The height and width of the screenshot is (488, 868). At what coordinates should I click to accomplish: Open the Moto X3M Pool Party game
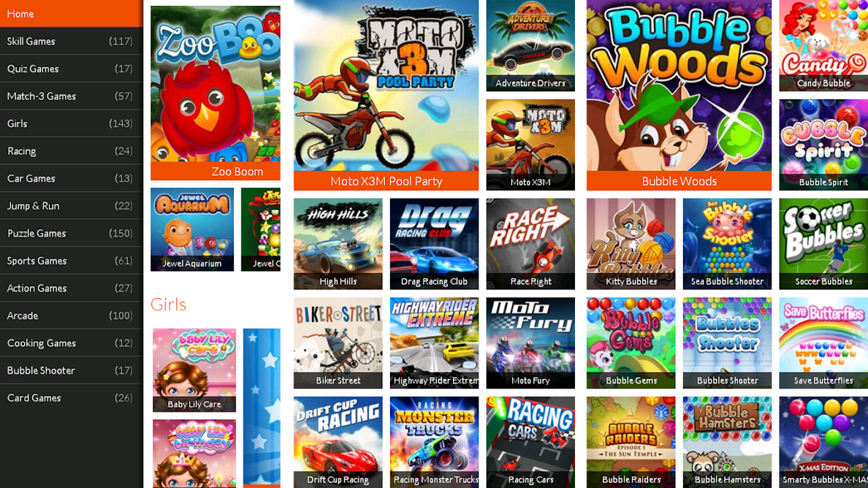tap(386, 95)
